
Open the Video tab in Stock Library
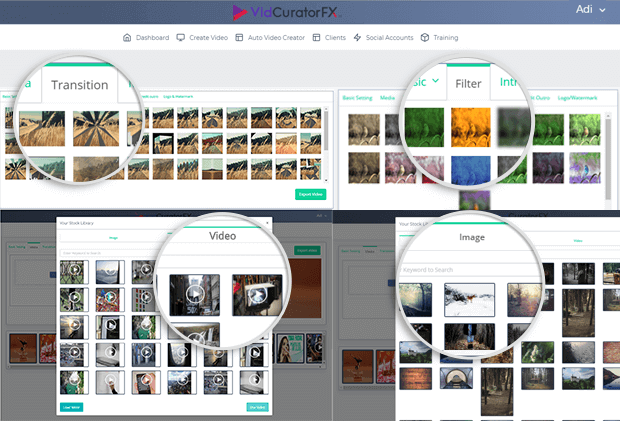(222, 237)
